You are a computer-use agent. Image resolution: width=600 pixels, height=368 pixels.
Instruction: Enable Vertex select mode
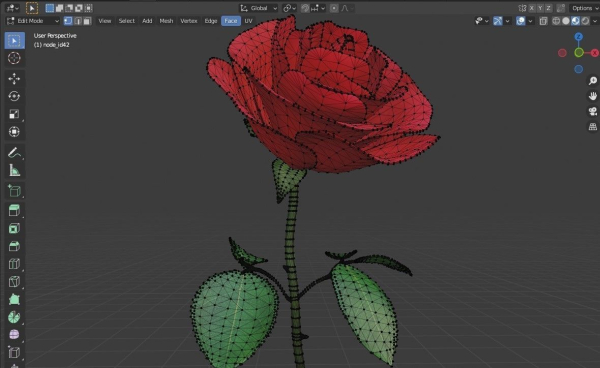[x=68, y=21]
